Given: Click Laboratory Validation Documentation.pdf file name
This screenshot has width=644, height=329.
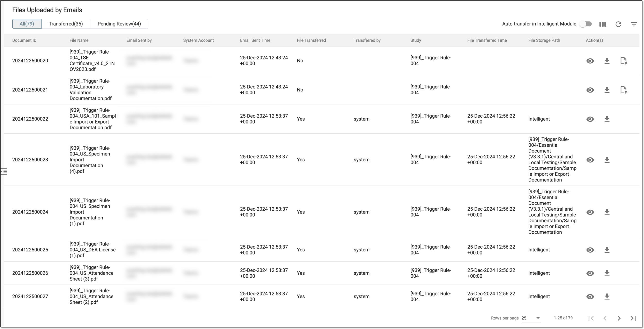Looking at the screenshot, I should click(91, 90).
